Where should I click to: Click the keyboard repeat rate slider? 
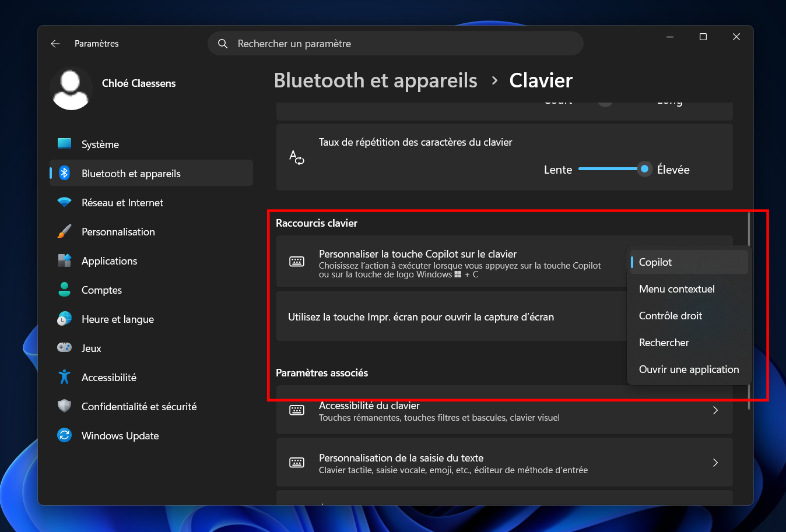[x=615, y=169]
